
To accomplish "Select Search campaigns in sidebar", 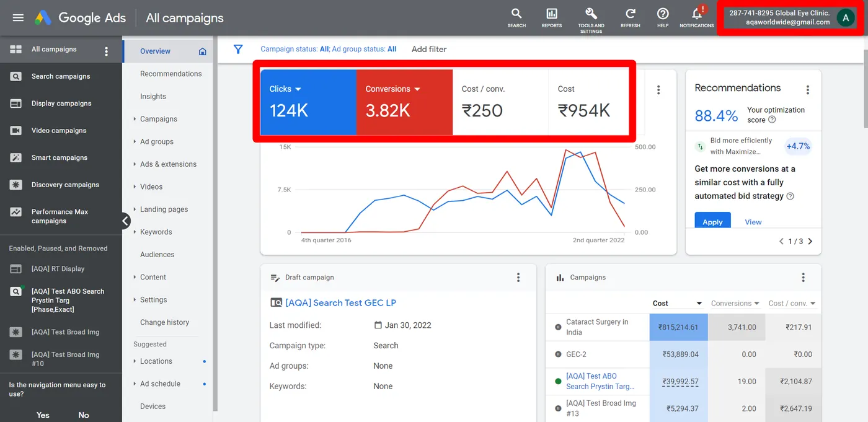I will (61, 76).
